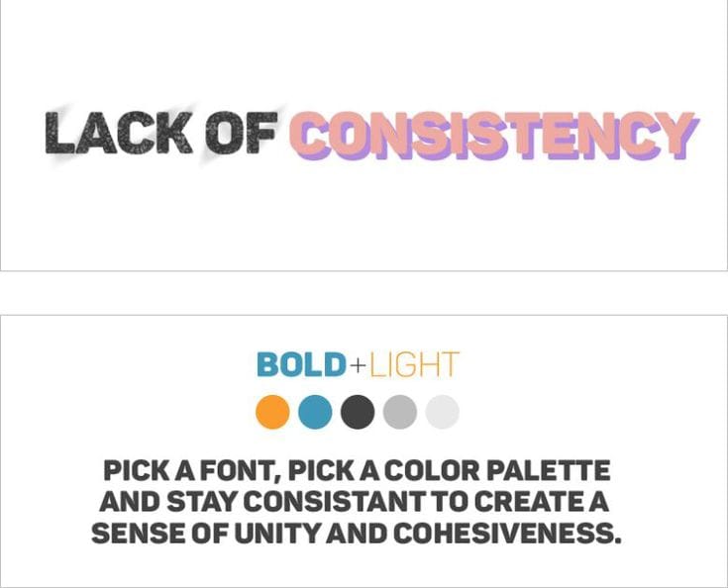Pick the dark charcoal color circle
Screen dimensions: 728x588
coord(358,412)
